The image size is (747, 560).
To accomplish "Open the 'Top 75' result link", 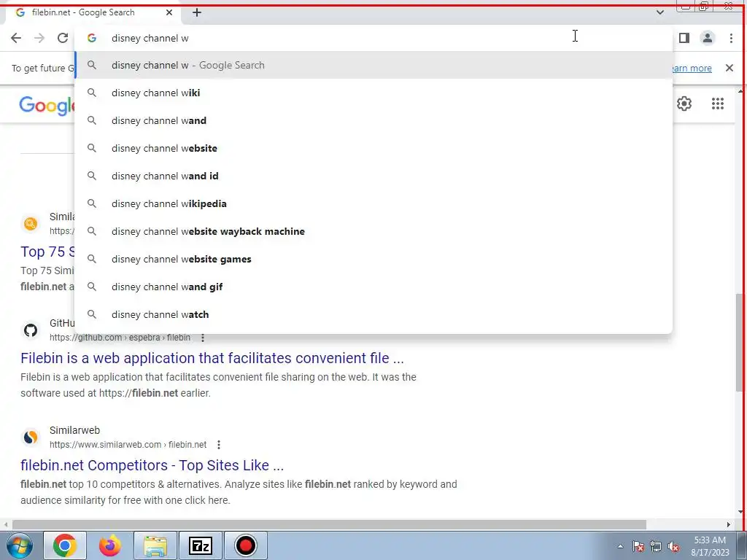I will pos(47,252).
